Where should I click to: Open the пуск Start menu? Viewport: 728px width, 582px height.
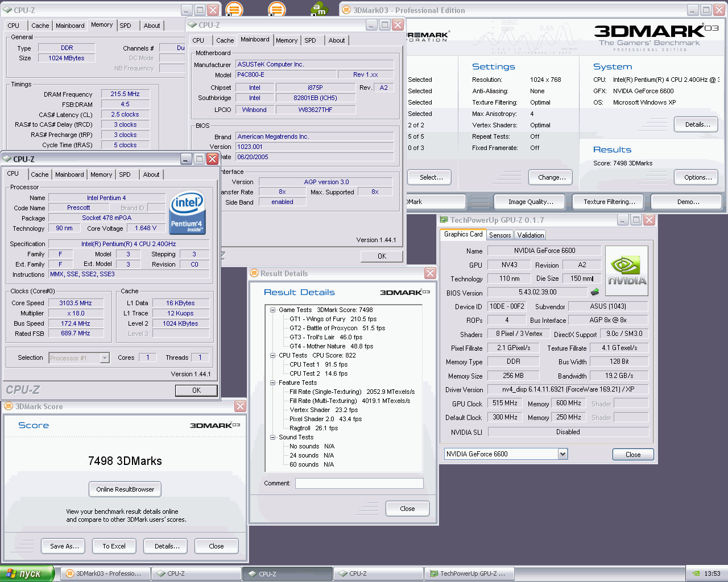27,573
